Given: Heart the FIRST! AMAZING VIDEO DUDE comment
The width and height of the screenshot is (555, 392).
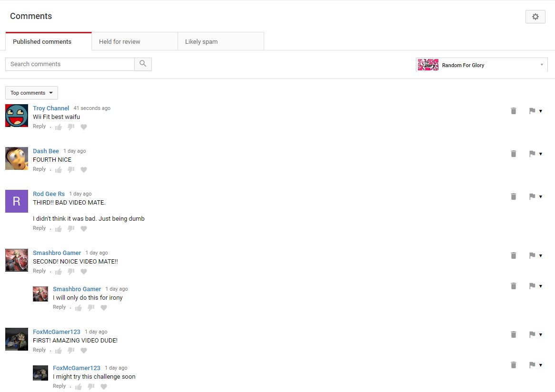Looking at the screenshot, I should (83, 351).
